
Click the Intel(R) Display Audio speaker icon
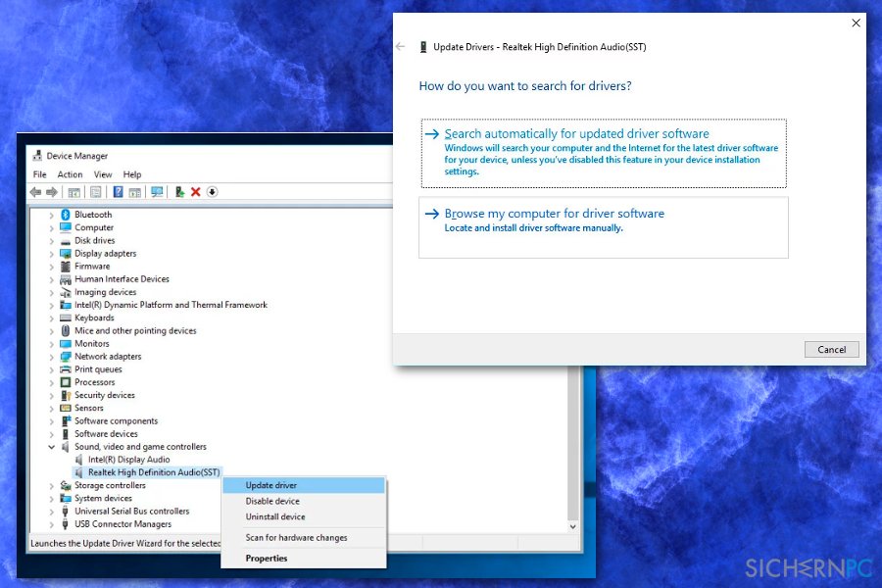78,460
